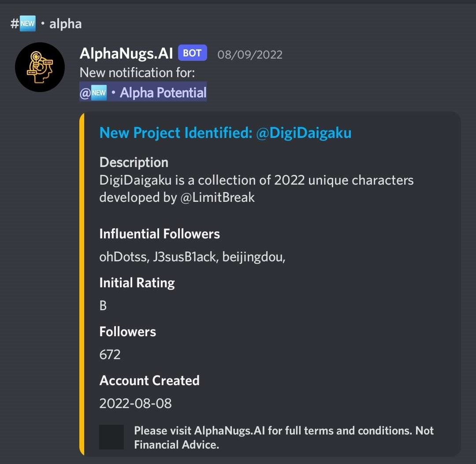Click the hash symbol before channel name

tap(15, 23)
